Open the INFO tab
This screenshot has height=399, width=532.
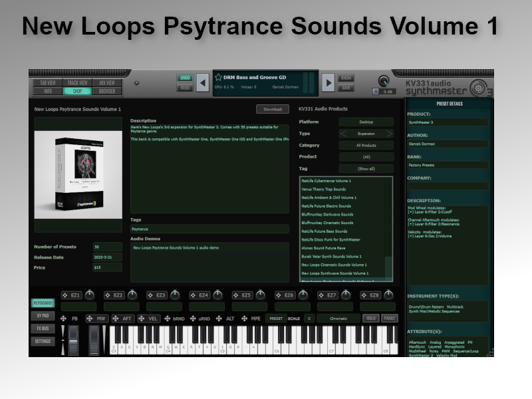[x=48, y=91]
